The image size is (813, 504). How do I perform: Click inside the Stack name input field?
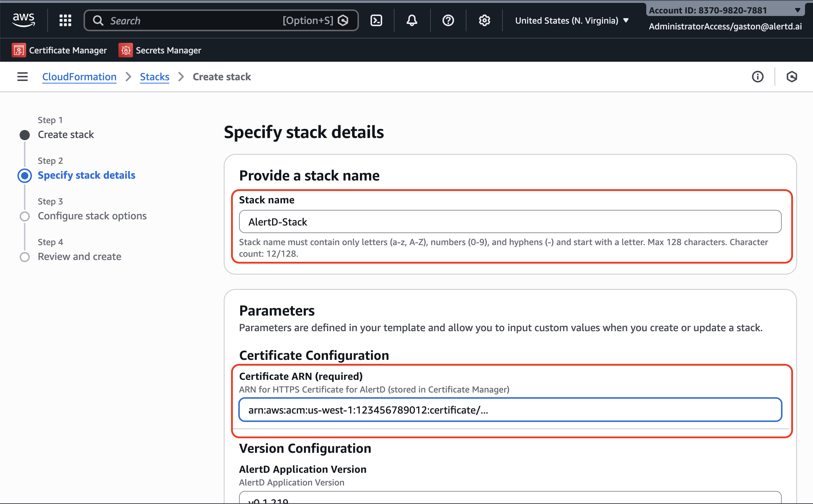(x=509, y=221)
